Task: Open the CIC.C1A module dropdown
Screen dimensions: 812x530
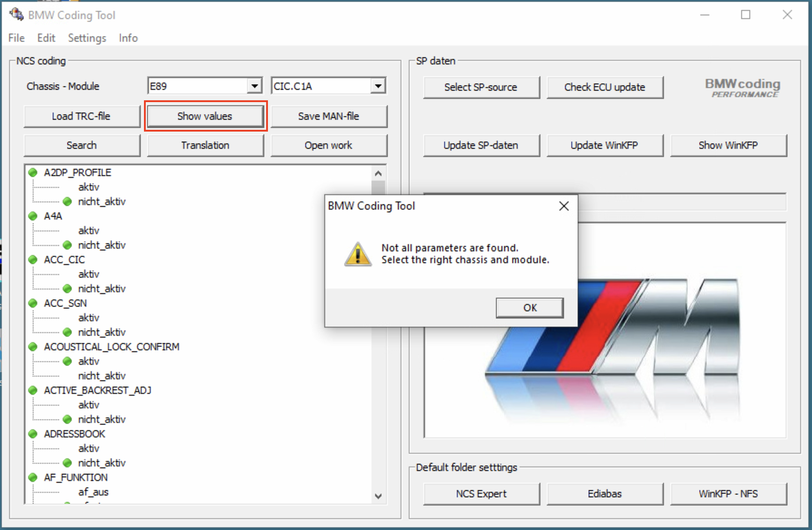Action: coord(378,86)
